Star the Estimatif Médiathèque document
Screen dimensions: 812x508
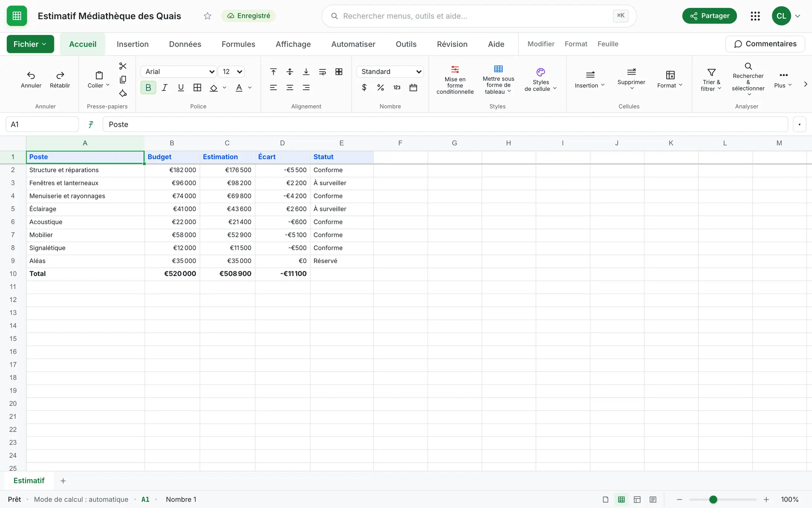(207, 16)
